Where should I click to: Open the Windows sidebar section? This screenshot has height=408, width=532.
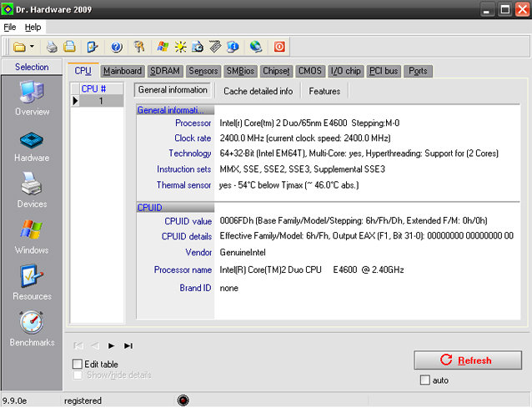pos(32,237)
